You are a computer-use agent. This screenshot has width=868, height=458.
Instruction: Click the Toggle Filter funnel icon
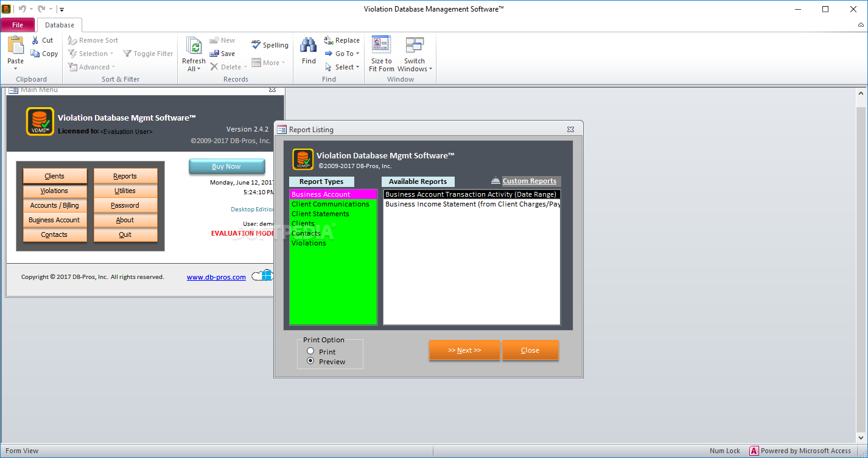[x=127, y=54]
